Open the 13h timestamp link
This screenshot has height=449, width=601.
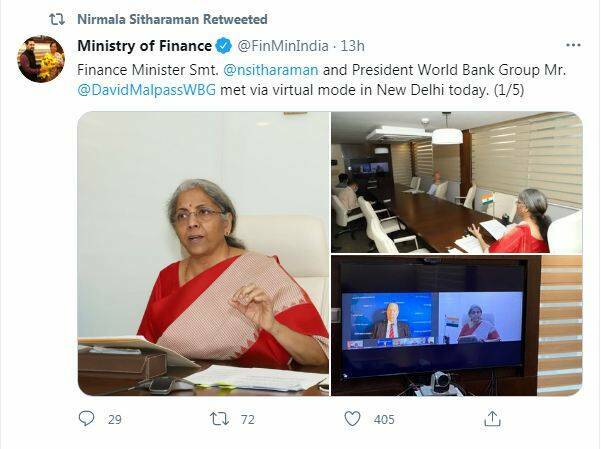tap(352, 46)
